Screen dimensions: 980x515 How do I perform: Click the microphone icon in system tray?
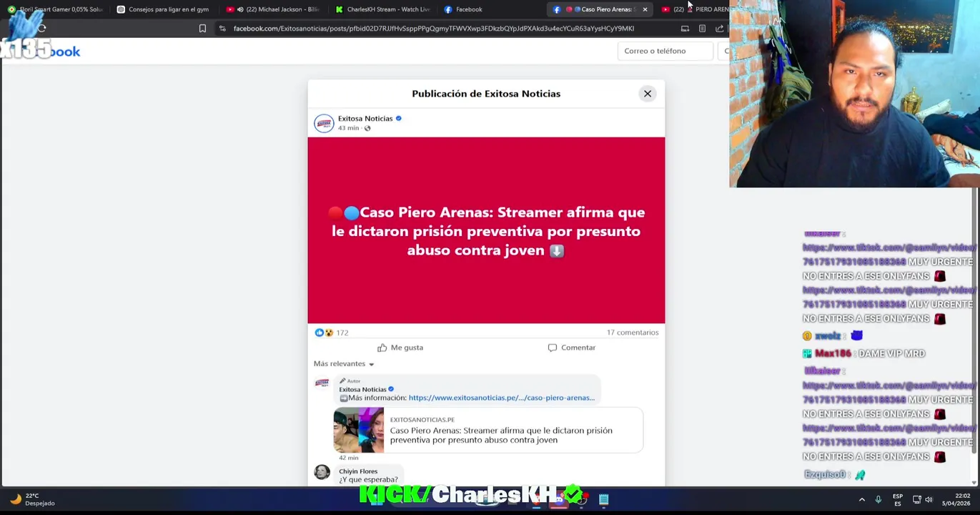click(x=878, y=499)
